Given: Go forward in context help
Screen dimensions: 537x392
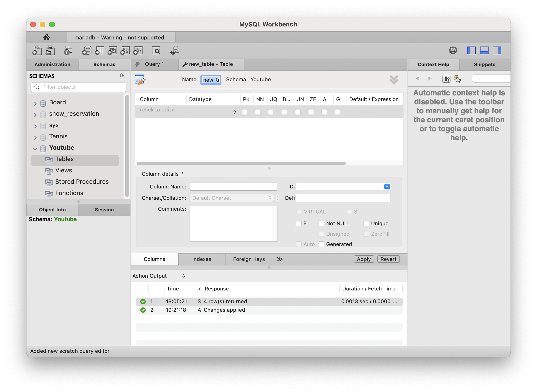Looking at the screenshot, I should tap(430, 79).
